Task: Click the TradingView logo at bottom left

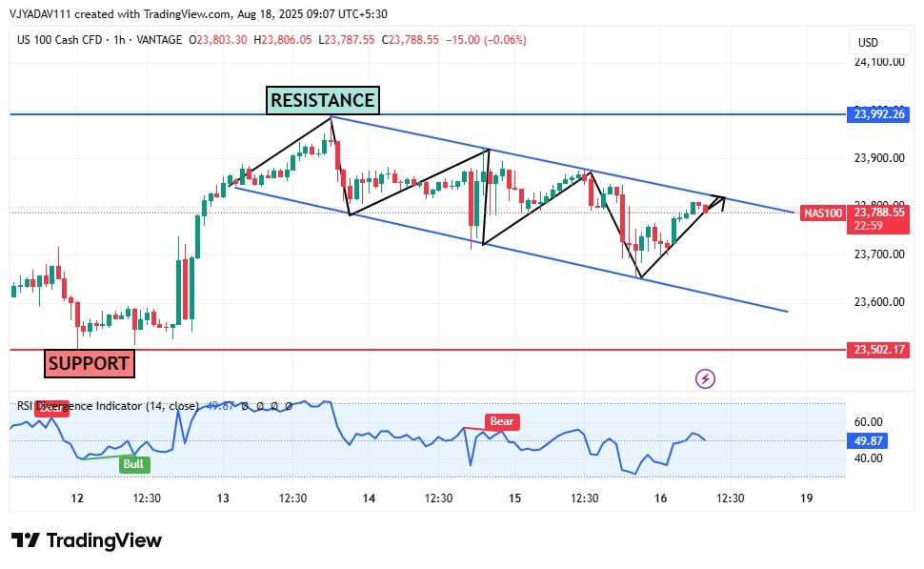Action: pyautogui.click(x=87, y=540)
